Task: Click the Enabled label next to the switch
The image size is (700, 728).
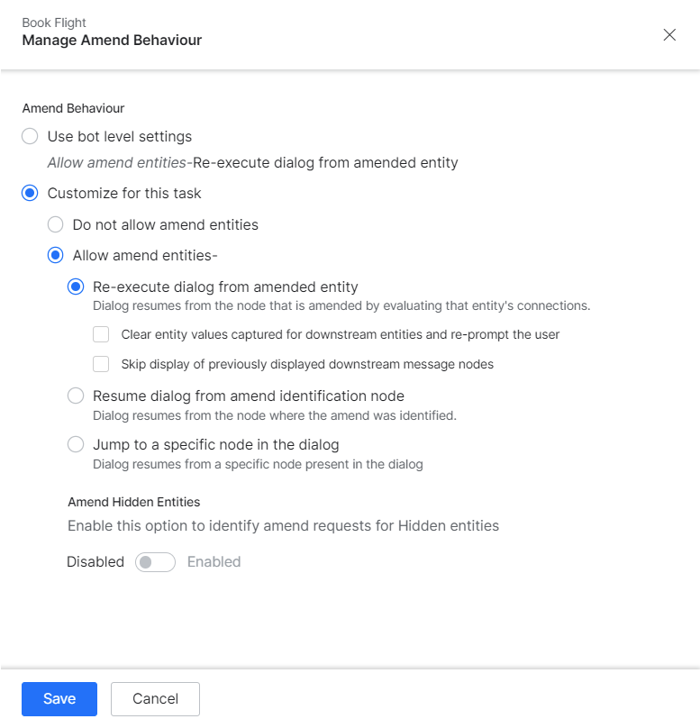Action: click(214, 562)
